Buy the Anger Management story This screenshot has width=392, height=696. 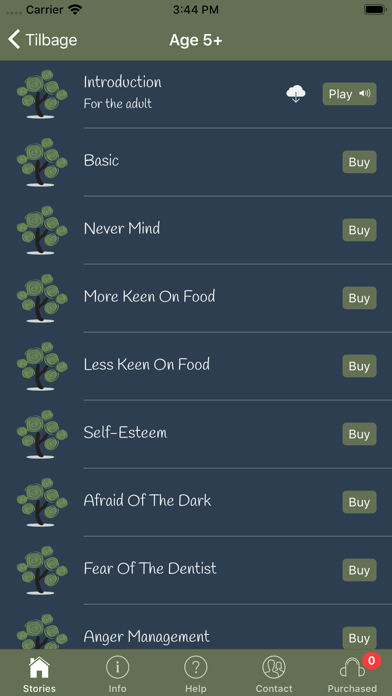point(359,638)
